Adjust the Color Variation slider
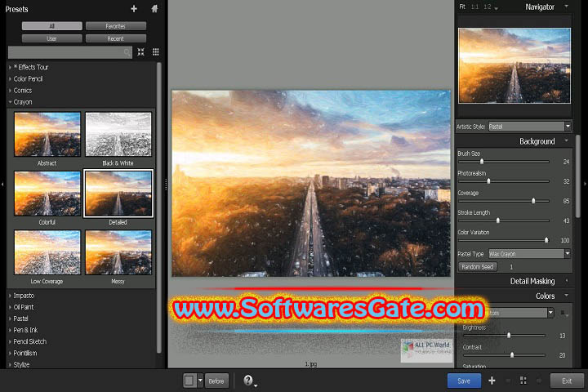Image resolution: width=588 pixels, height=392 pixels. coord(546,240)
